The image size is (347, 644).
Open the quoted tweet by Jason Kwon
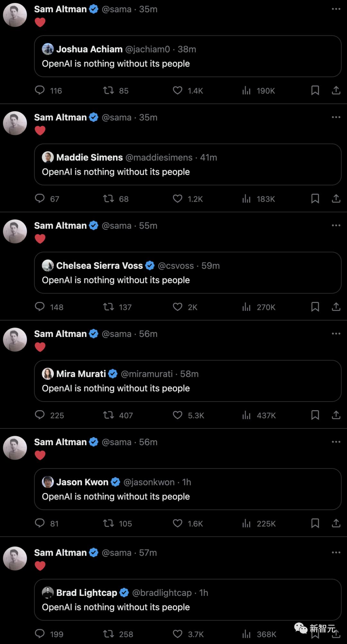pyautogui.click(x=188, y=497)
